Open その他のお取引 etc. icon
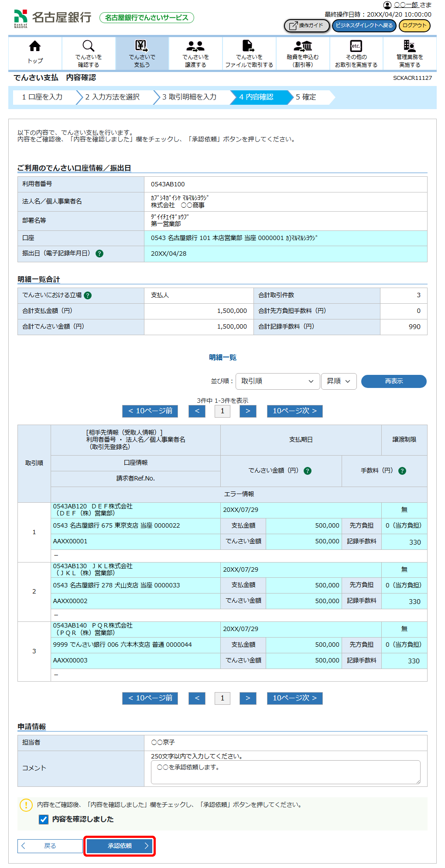 pyautogui.click(x=356, y=46)
